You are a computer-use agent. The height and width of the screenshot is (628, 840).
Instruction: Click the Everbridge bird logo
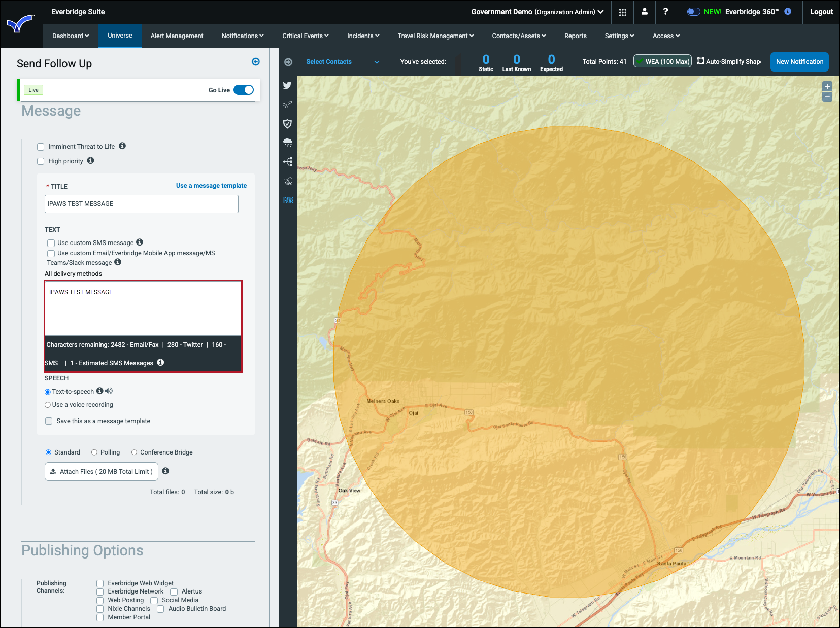click(x=21, y=24)
